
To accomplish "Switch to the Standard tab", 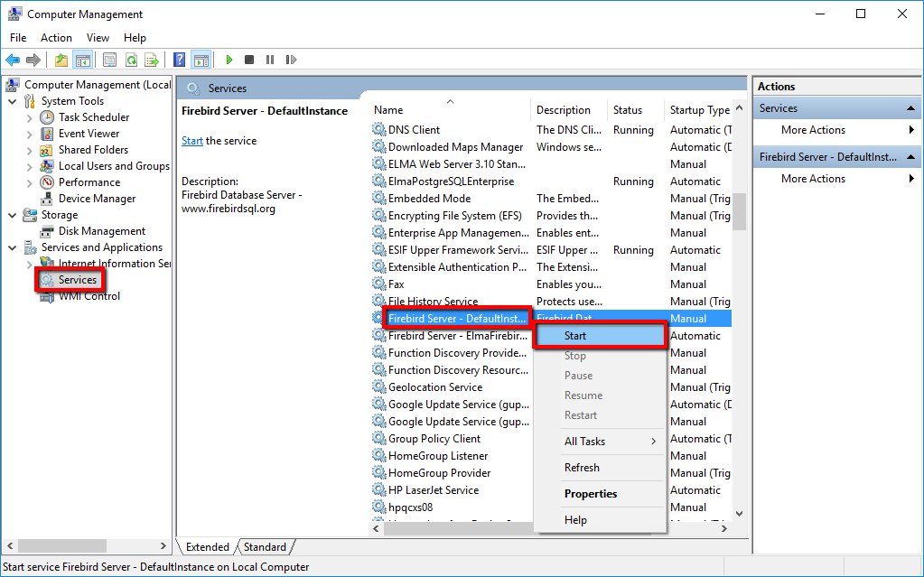I will (x=266, y=546).
